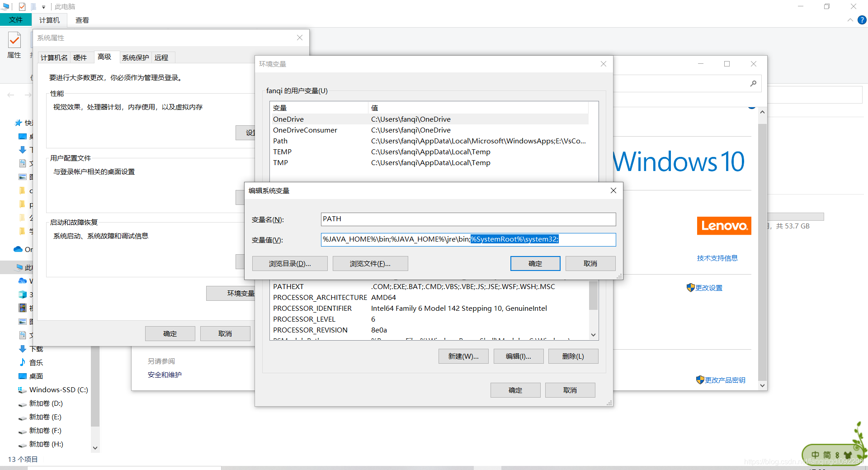Close the 系统属性 dialog
This screenshot has height=470, width=868.
tap(300, 38)
